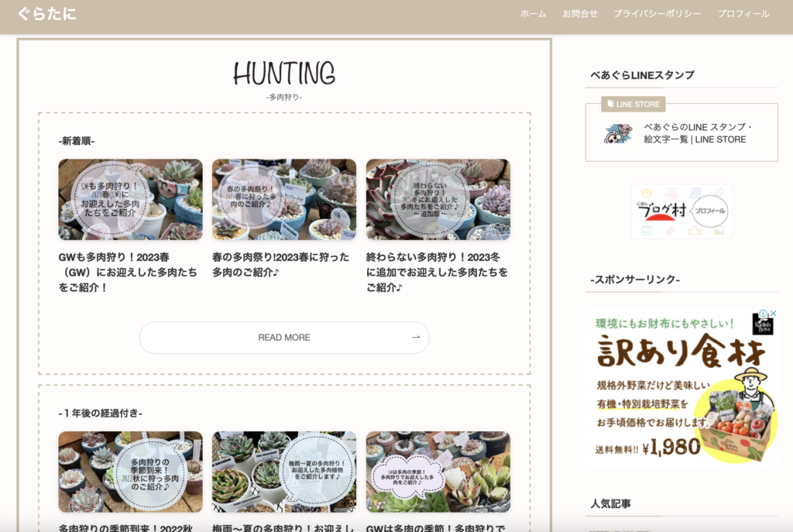Click the ブログ村 プロフィール banner
Viewport: 793px width, 532px height.
click(681, 211)
